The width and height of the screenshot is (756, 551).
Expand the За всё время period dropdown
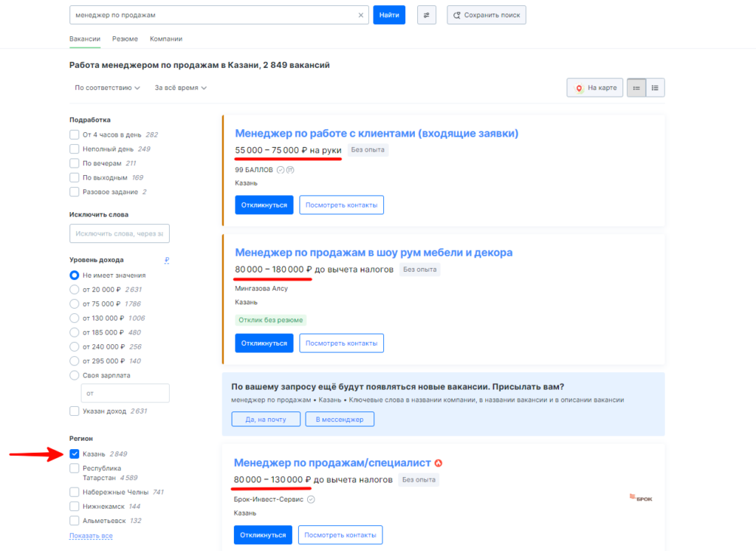pos(180,88)
